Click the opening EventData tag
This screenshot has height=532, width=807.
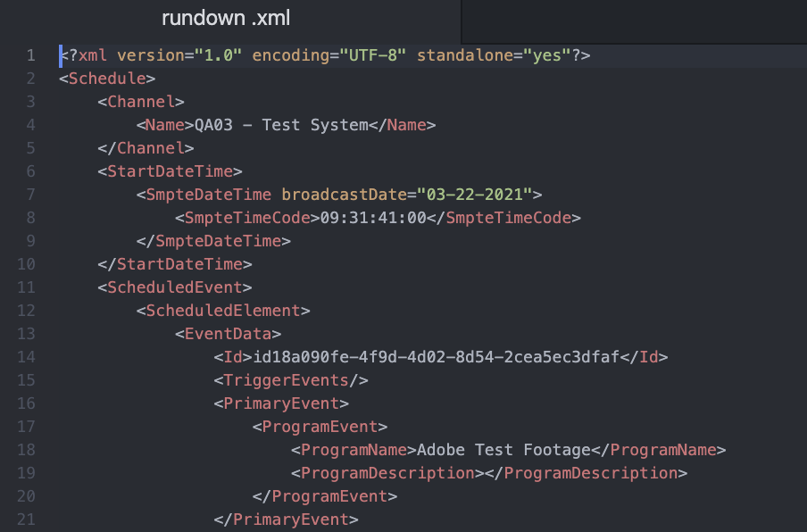pos(228,334)
